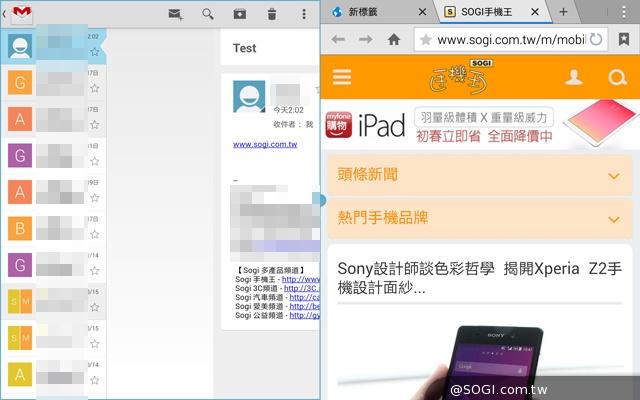The image size is (640, 400).
Task: Go to browser home page icon
Action: [x=394, y=40]
